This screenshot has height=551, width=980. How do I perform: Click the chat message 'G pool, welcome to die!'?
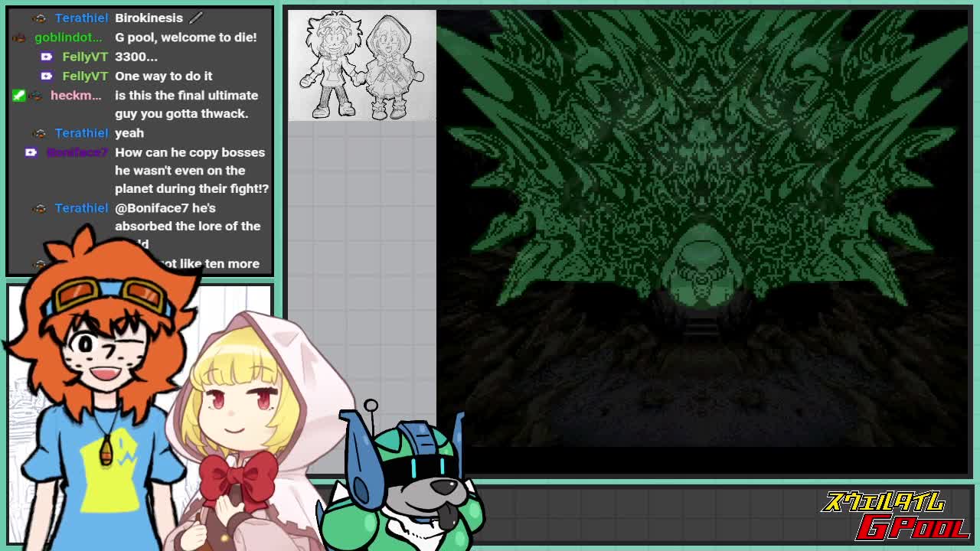[x=186, y=37]
